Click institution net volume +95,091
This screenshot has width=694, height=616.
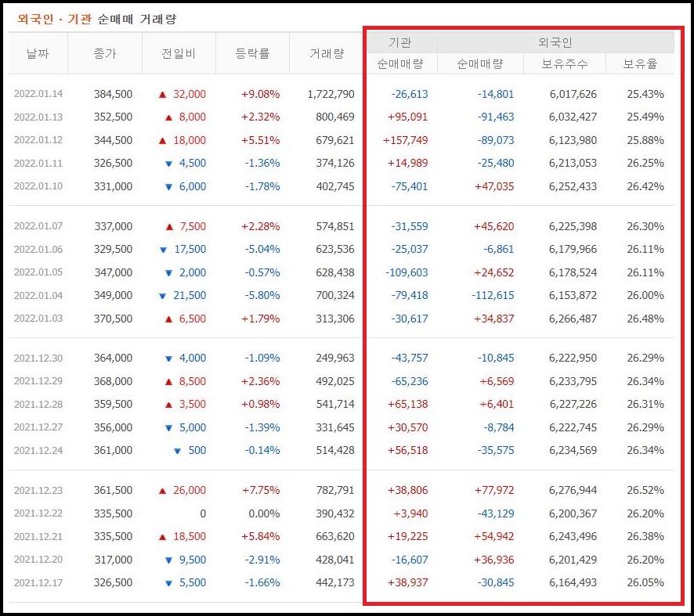(x=407, y=117)
